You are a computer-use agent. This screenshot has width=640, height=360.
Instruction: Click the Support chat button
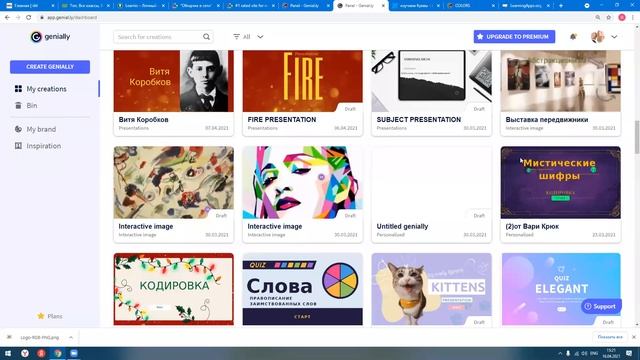(x=601, y=306)
